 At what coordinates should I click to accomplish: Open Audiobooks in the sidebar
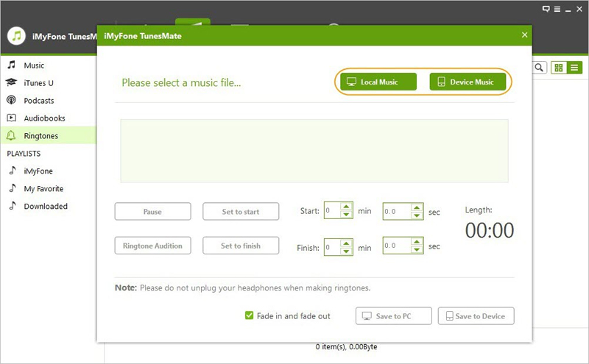(x=48, y=118)
